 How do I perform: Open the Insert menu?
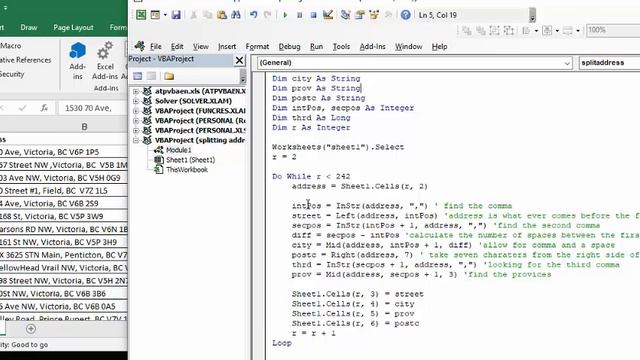227,47
